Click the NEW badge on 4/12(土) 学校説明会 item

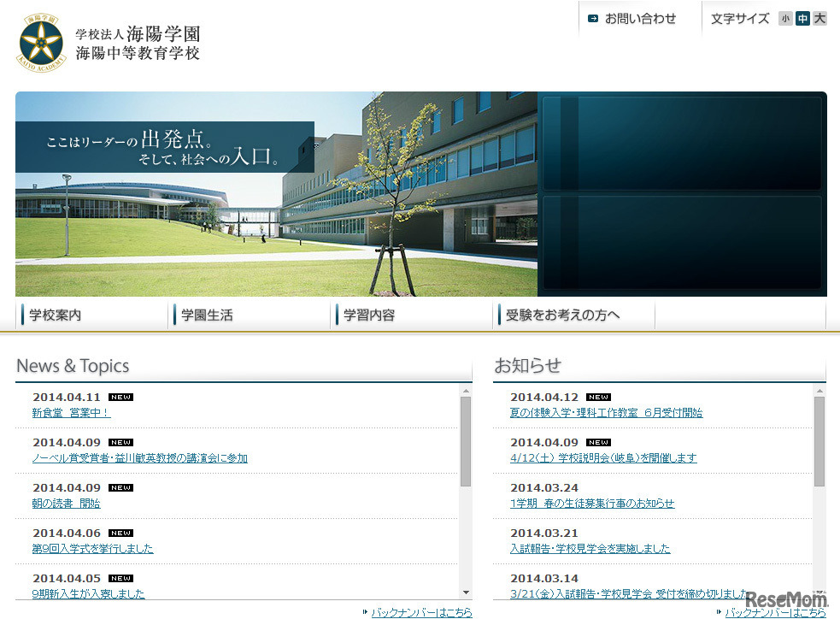pyautogui.click(x=599, y=442)
